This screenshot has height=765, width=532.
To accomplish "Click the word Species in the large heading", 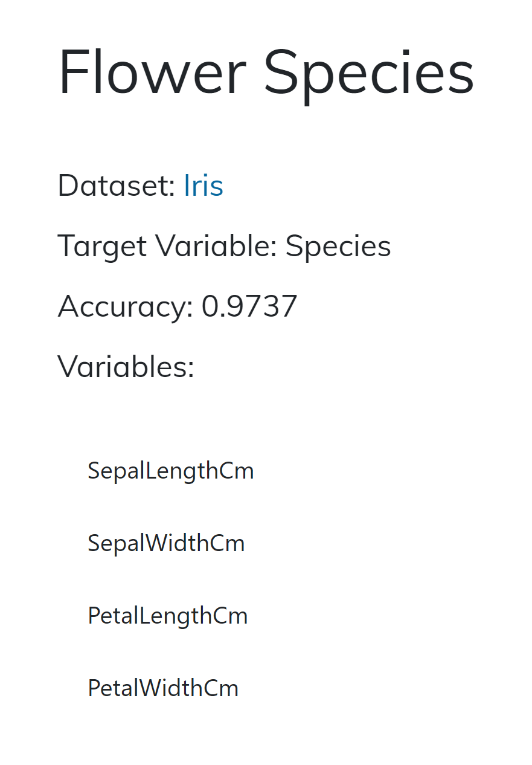I will (x=369, y=73).
